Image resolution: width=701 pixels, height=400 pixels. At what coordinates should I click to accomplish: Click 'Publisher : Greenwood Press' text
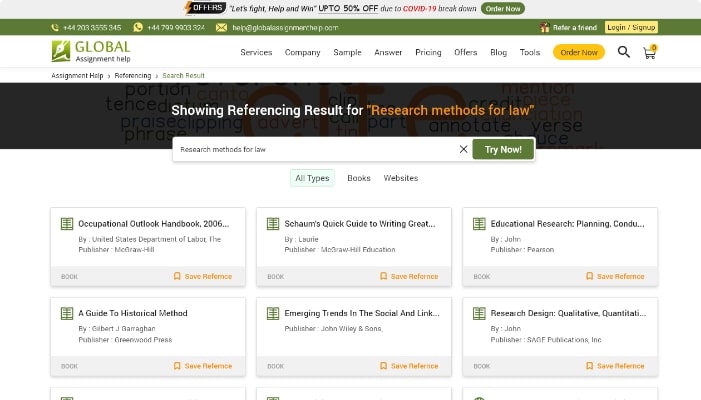coord(125,340)
